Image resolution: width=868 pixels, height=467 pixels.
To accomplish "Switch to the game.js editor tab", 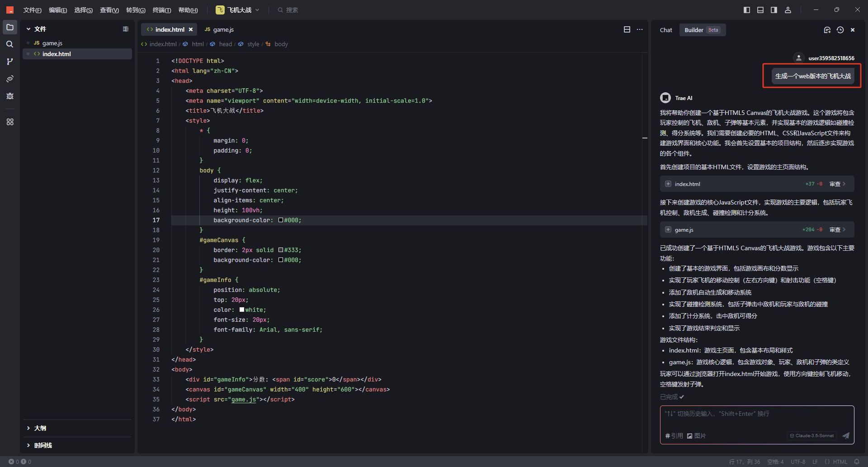I will [x=219, y=29].
